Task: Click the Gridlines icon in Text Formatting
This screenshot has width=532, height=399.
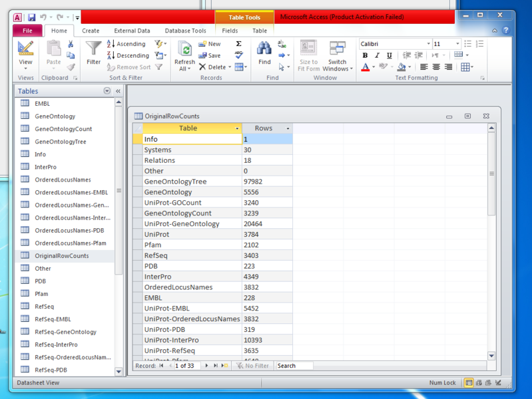Action: point(467,66)
